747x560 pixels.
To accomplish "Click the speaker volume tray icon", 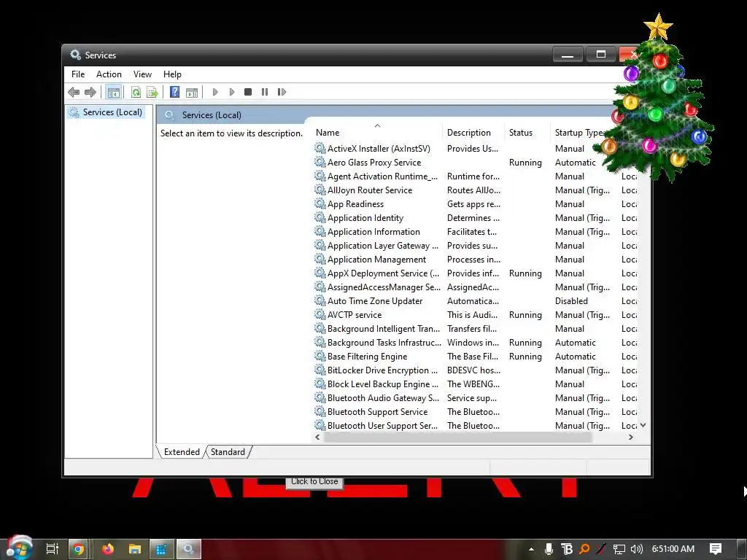I will tap(636, 549).
